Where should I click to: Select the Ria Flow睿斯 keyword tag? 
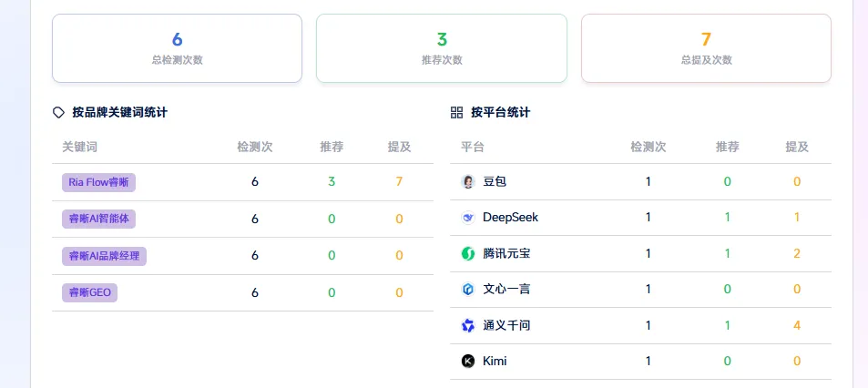click(x=98, y=182)
